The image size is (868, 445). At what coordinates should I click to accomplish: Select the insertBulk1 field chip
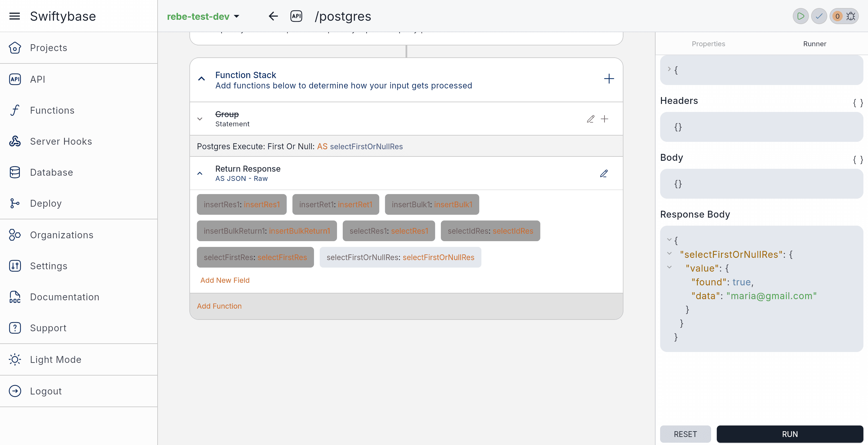coord(432,204)
